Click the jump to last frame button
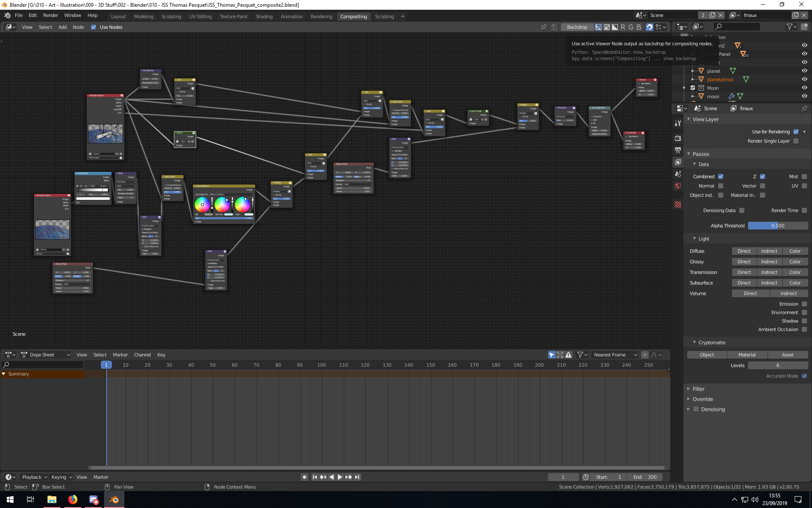This screenshot has height=508, width=812. [x=357, y=477]
